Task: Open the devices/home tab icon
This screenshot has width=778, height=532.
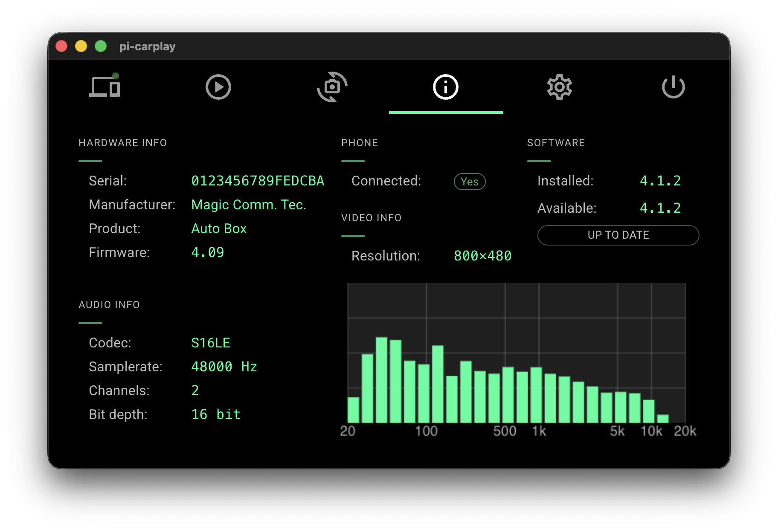Action: [x=105, y=87]
